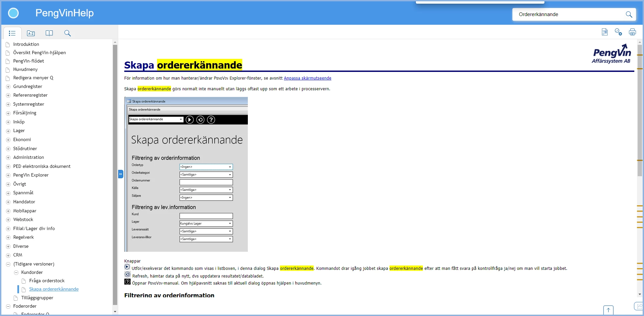This screenshot has width=644, height=316.
Task: Expand the Ekonomi node
Action: tap(8, 140)
